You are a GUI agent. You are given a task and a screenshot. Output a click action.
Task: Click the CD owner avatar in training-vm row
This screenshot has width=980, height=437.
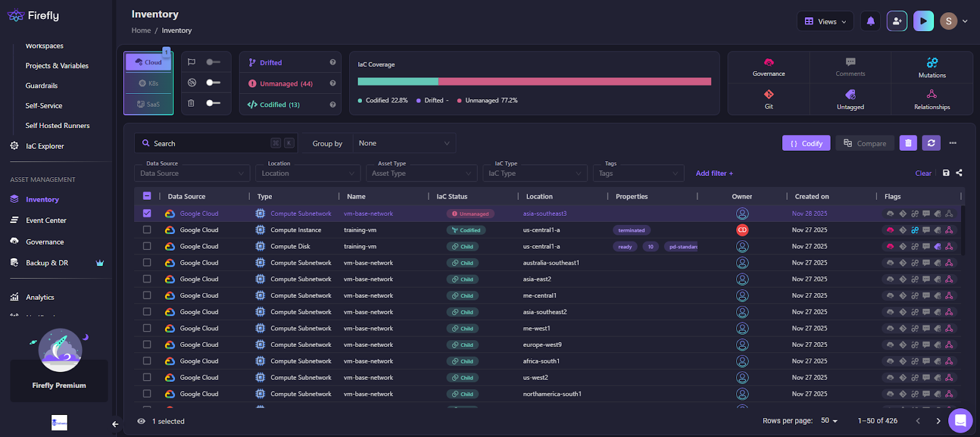pos(742,230)
